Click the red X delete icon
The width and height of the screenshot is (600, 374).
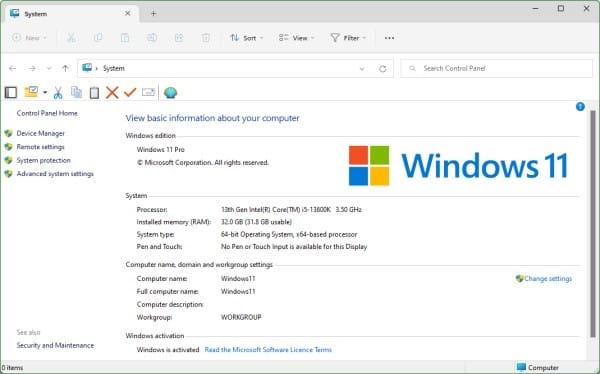(112, 93)
